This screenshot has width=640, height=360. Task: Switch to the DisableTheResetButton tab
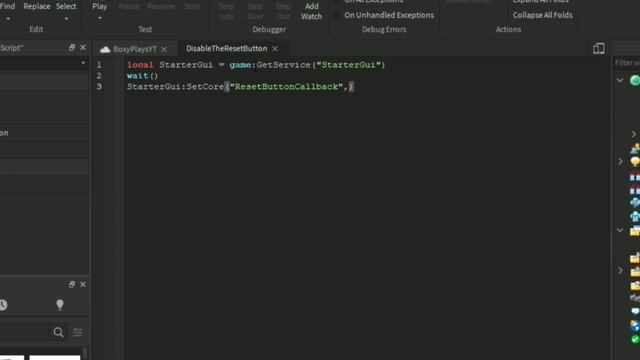pos(227,49)
